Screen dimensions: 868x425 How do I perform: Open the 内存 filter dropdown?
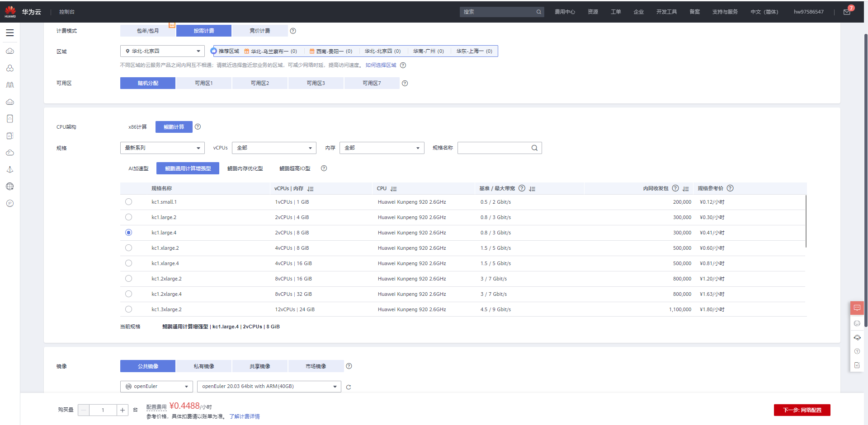pos(382,148)
